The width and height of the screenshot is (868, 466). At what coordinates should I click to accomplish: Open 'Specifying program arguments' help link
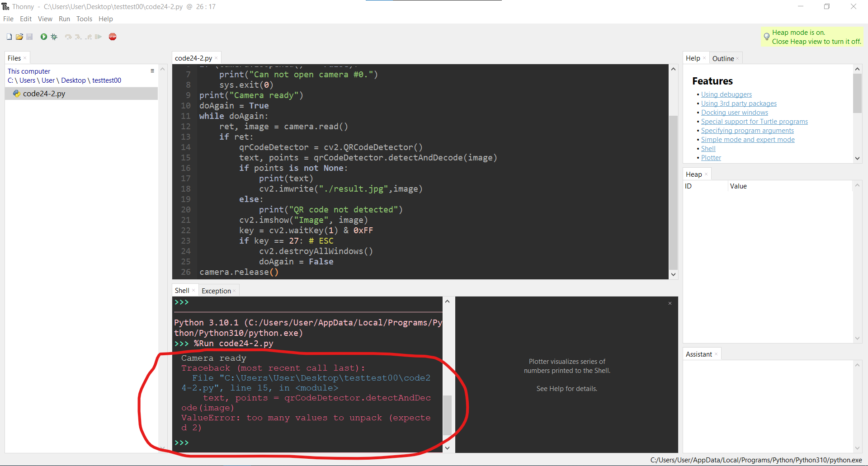point(747,131)
